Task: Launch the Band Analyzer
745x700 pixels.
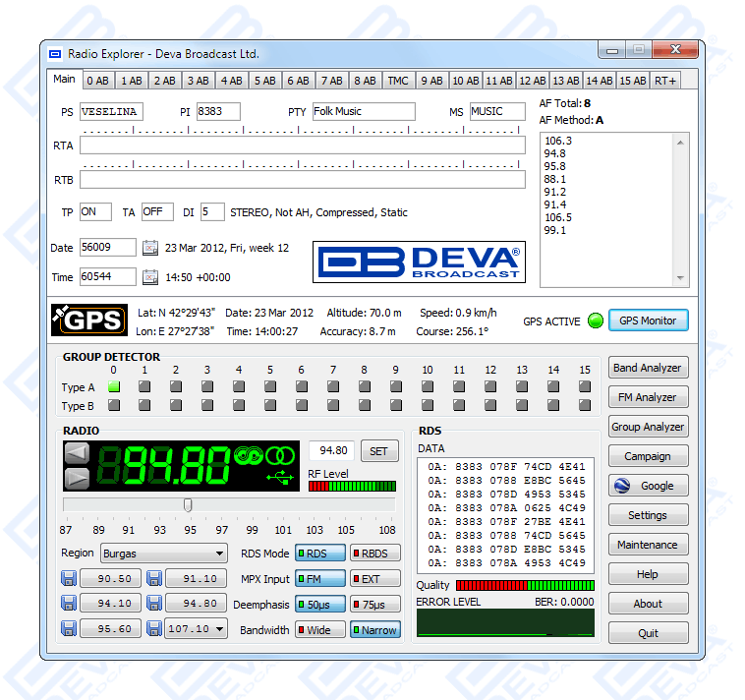Action: 647,368
